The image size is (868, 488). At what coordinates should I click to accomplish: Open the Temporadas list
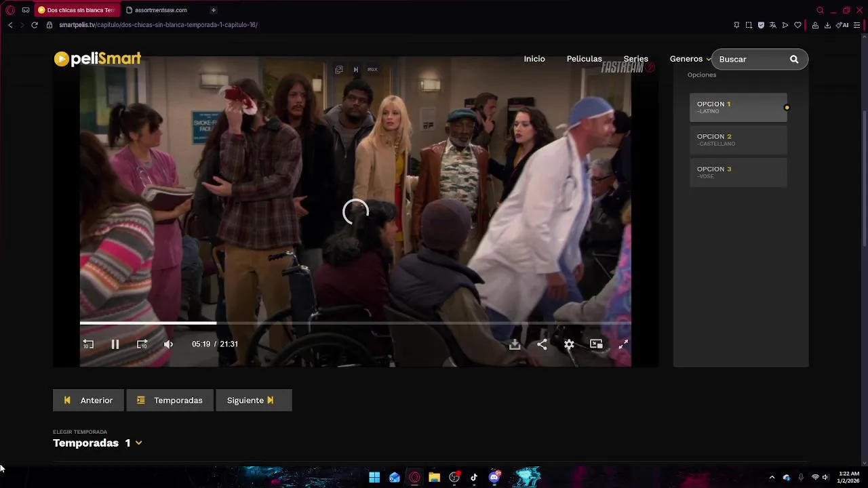coord(170,400)
